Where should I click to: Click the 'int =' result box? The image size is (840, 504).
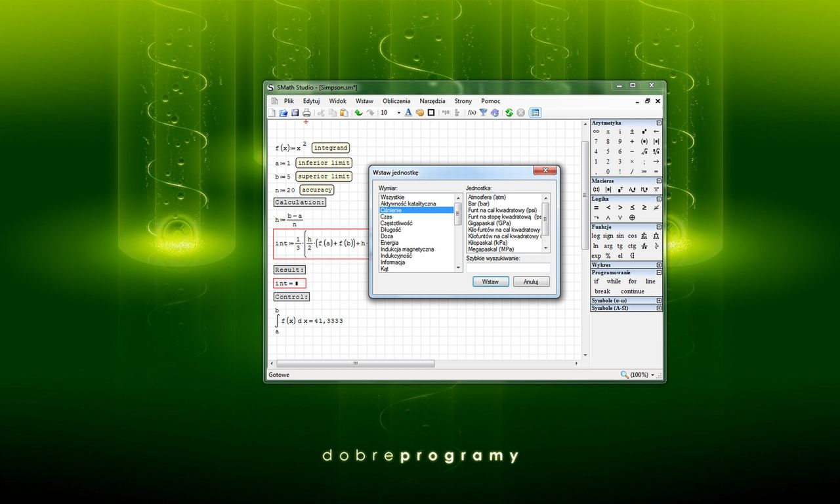tap(289, 283)
